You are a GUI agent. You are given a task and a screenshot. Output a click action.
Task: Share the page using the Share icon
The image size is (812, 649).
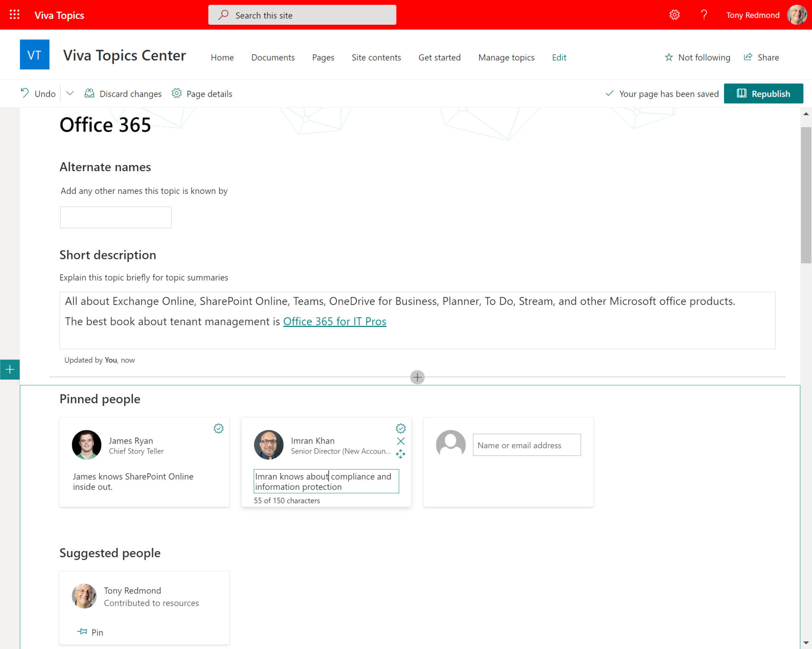tap(748, 57)
